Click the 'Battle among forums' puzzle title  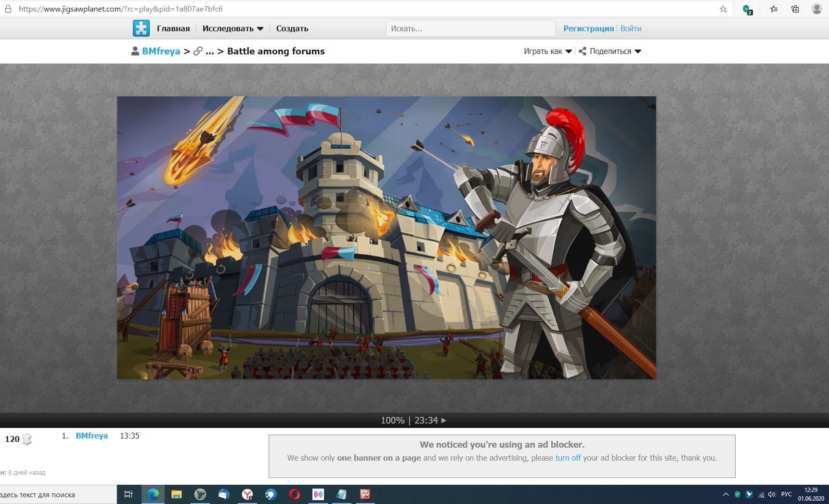coord(276,51)
